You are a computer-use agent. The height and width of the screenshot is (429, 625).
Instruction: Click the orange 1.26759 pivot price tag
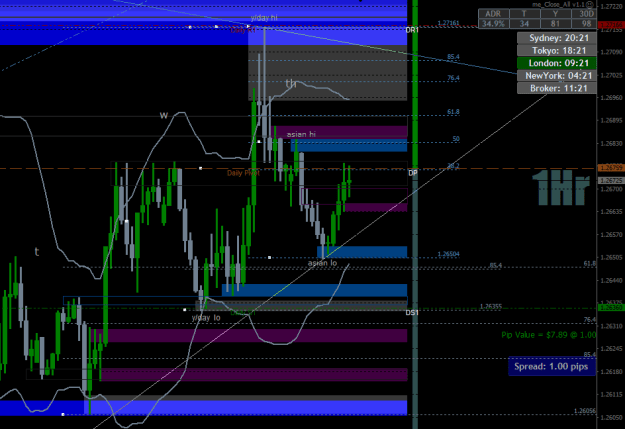point(611,168)
